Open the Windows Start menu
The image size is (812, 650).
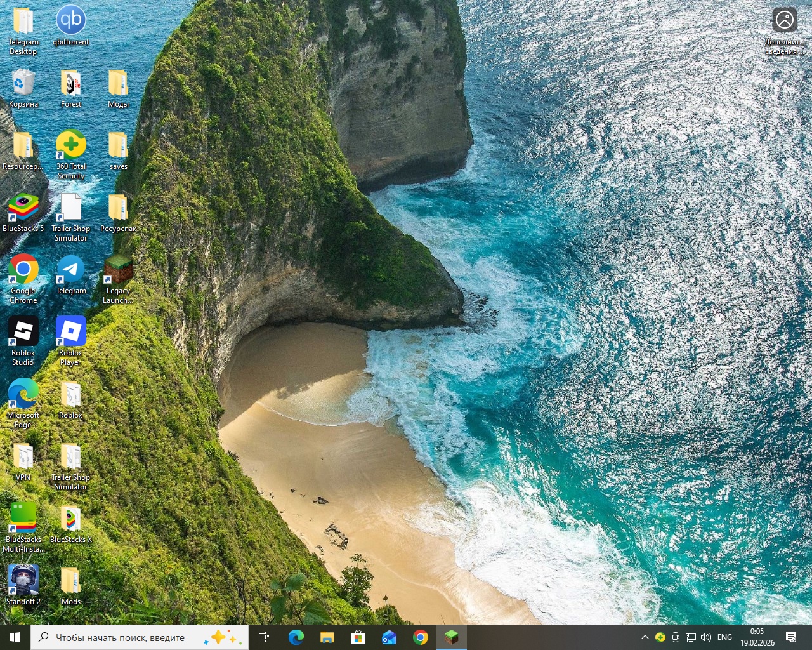[15, 637]
